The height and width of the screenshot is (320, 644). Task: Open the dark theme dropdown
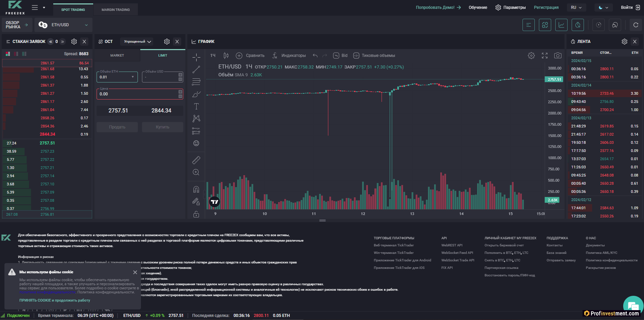[604, 7]
